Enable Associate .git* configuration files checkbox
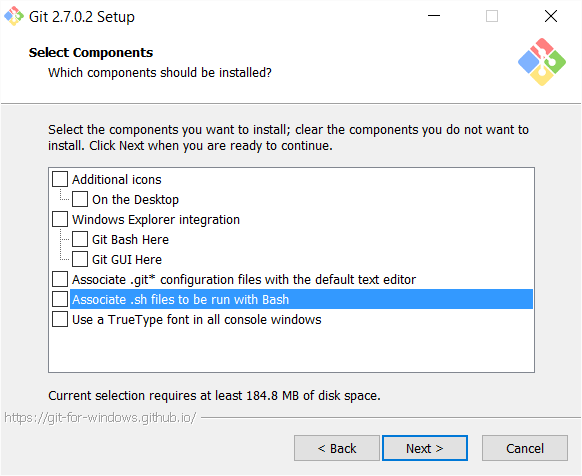 [x=60, y=279]
